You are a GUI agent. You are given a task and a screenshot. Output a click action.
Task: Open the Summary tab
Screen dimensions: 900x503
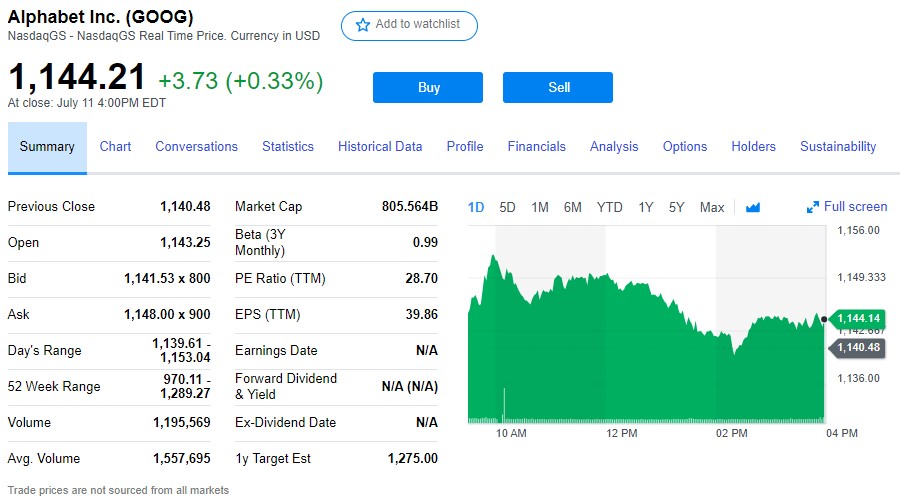click(x=47, y=147)
